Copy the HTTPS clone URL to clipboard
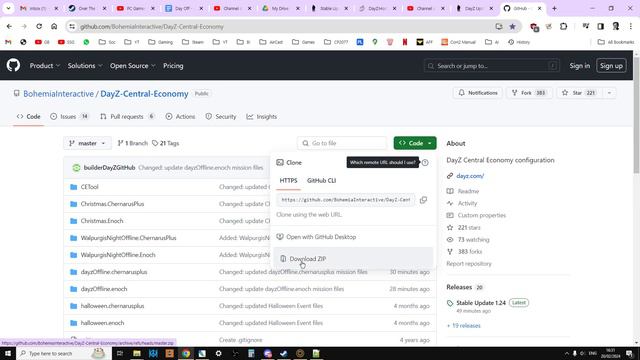The height and width of the screenshot is (360, 640). pyautogui.click(x=423, y=200)
